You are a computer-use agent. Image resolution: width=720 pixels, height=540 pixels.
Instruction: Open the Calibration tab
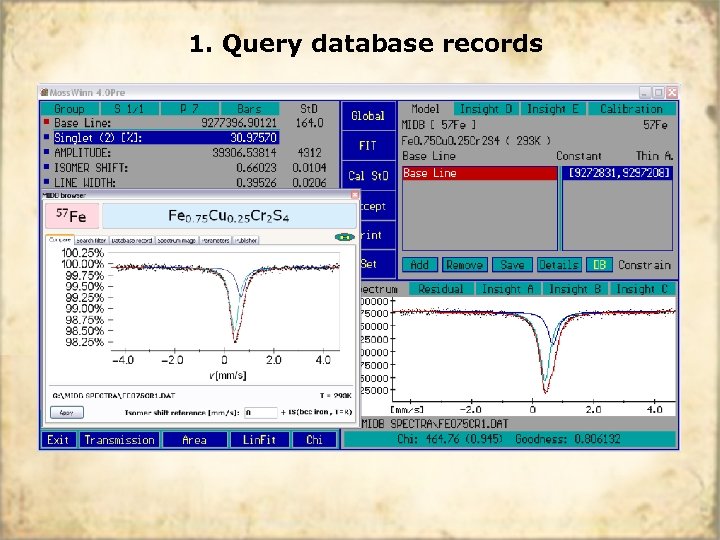[x=631, y=109]
